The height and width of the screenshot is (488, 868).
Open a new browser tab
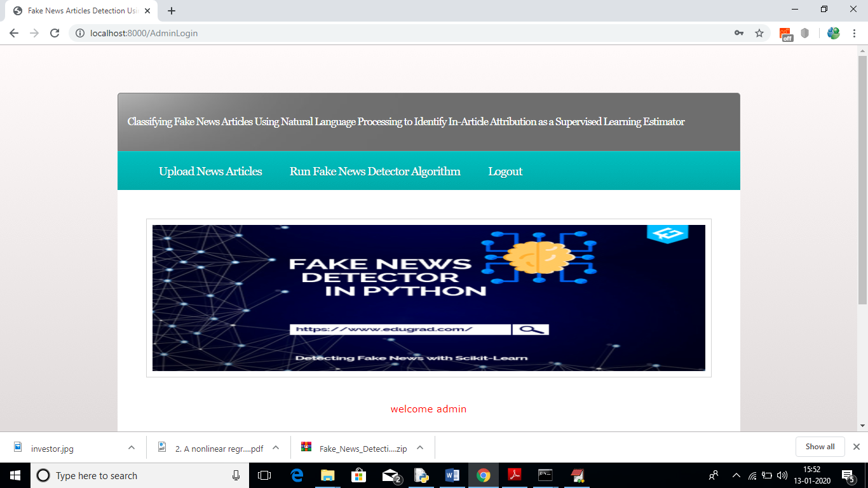point(171,11)
